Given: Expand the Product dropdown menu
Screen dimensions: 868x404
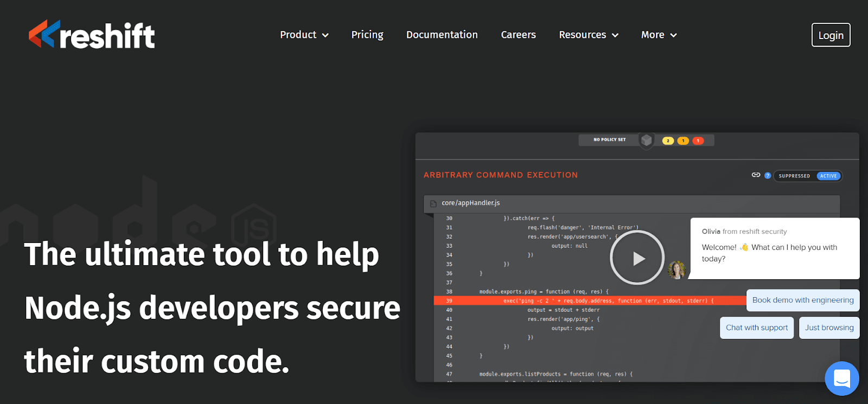Looking at the screenshot, I should [304, 35].
